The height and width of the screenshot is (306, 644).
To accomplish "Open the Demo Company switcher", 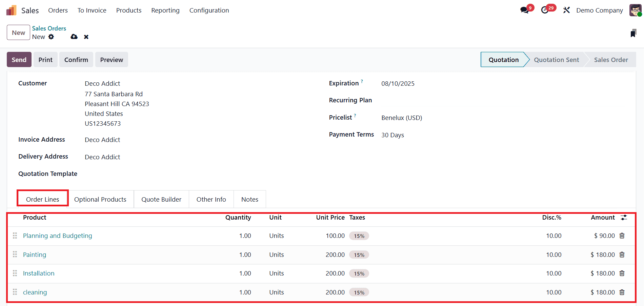I will [x=600, y=11].
